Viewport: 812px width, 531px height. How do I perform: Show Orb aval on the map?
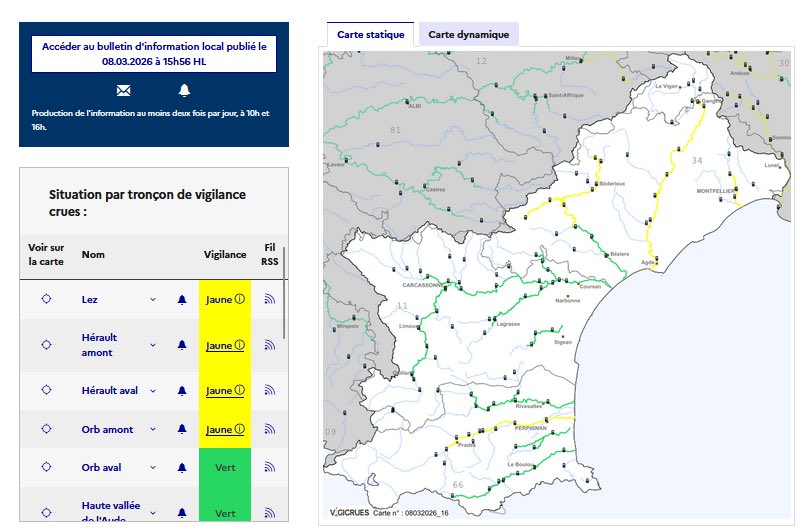[x=46, y=467]
